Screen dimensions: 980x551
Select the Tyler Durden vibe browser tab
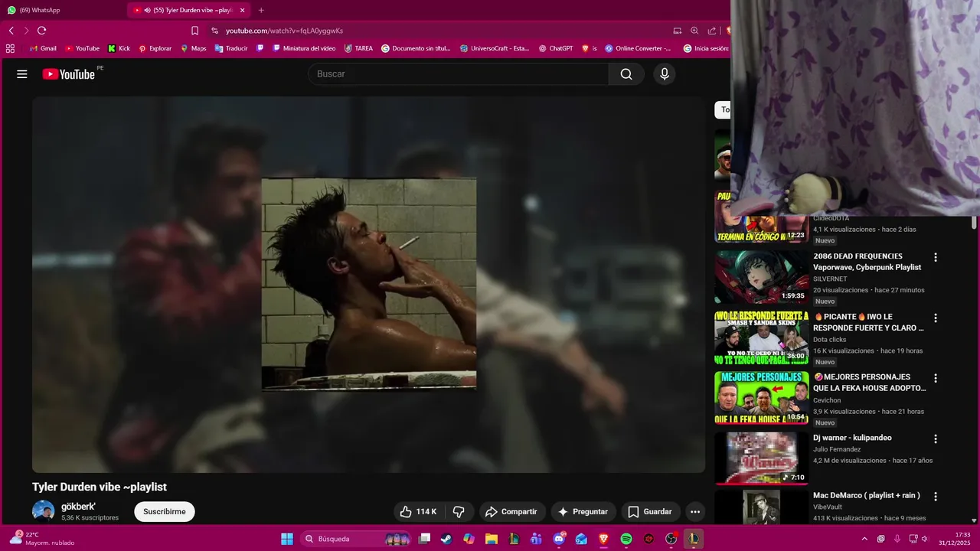(188, 10)
